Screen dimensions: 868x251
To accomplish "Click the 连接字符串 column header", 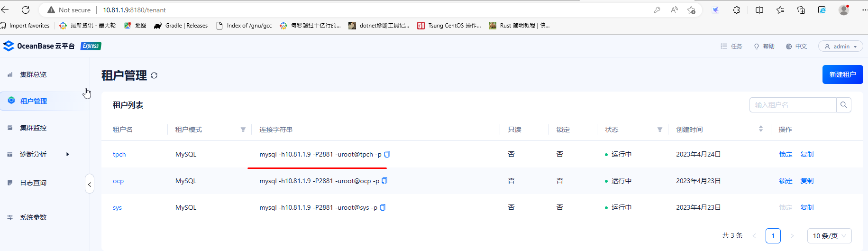I will pos(276,130).
